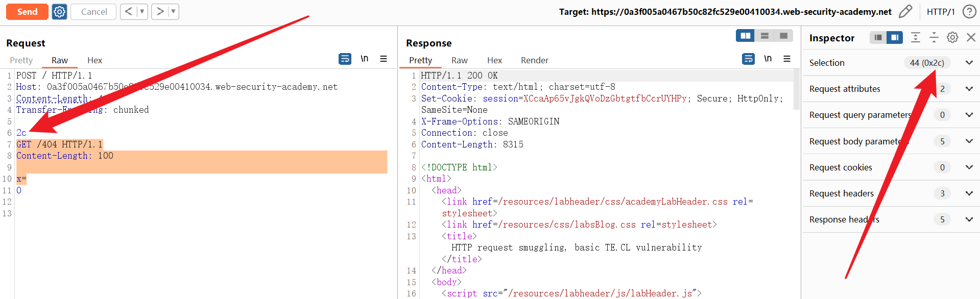The width and height of the screenshot is (980, 299).
Task: Open request settings gear next to Send
Action: (x=60, y=12)
